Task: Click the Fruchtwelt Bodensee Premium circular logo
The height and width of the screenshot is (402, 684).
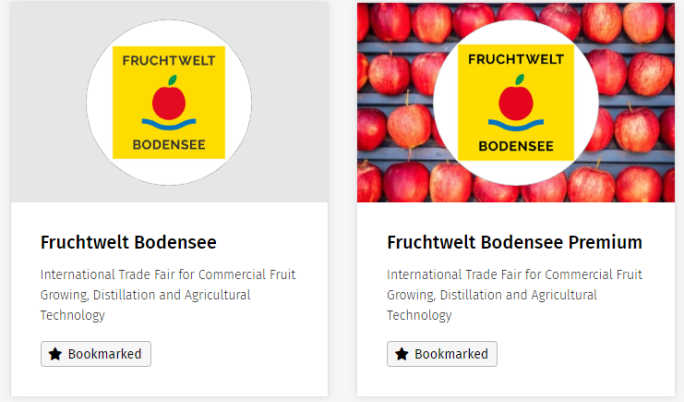Action: pos(516,102)
